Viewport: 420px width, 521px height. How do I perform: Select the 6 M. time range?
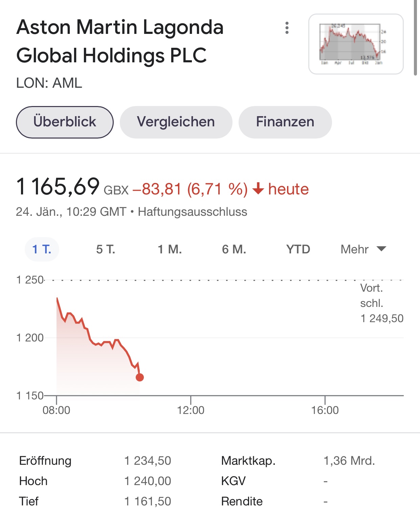pos(234,249)
